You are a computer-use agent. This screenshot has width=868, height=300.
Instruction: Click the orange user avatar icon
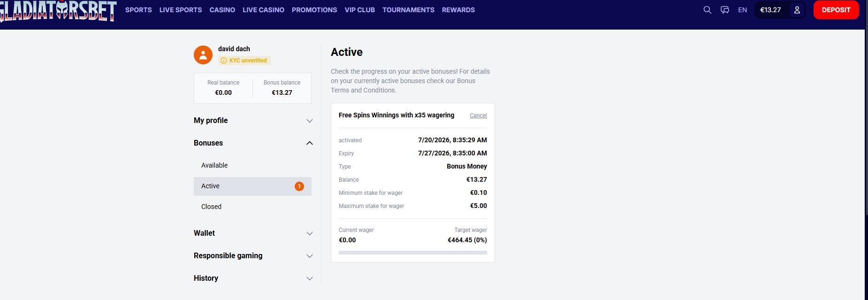click(x=203, y=55)
